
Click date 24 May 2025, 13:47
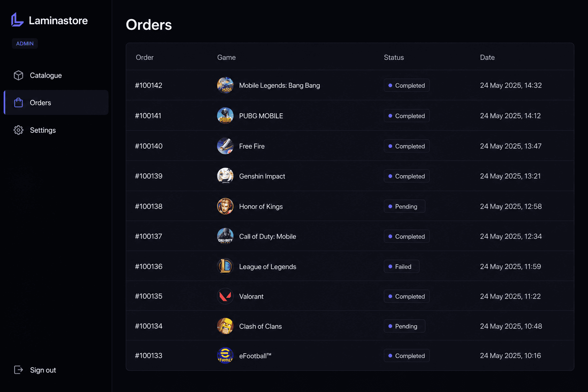pos(511,146)
